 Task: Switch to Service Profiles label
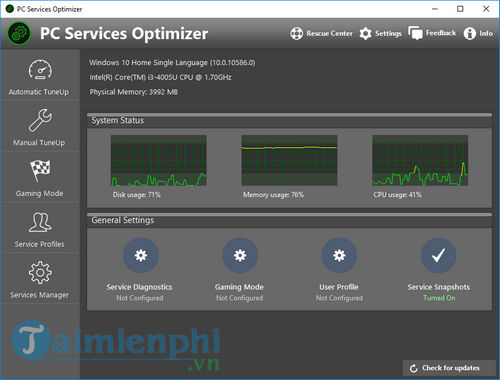39,244
